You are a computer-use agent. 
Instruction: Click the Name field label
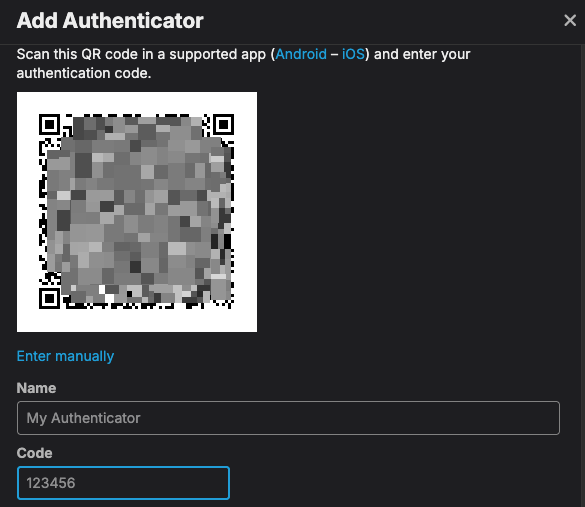tap(36, 388)
